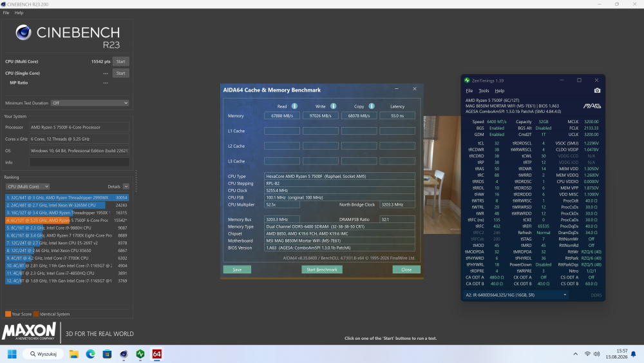Click the Read info icon in AIDA64

pyautogui.click(x=294, y=106)
